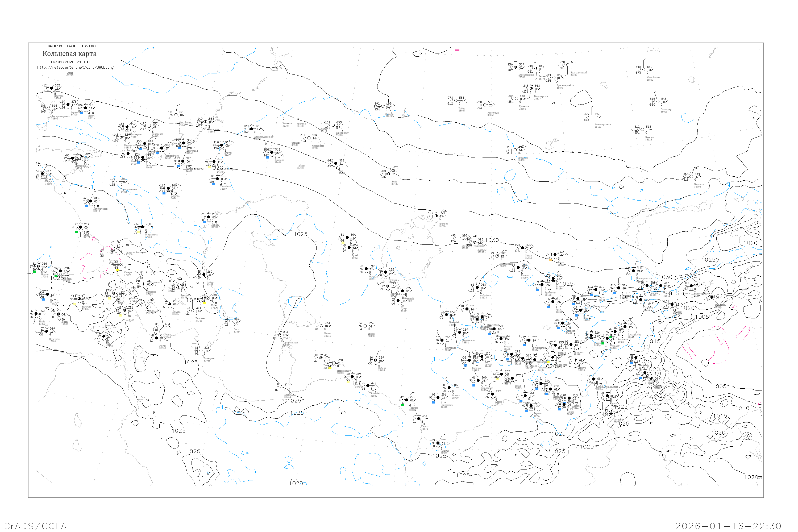
Task: Click the green square near Giresun
Action: (34, 271)
